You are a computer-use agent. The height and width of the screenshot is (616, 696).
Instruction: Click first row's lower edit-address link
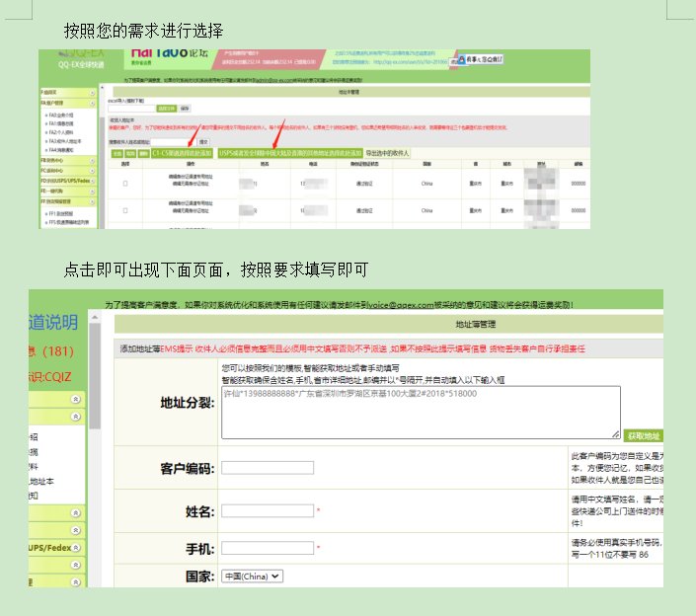click(x=191, y=184)
